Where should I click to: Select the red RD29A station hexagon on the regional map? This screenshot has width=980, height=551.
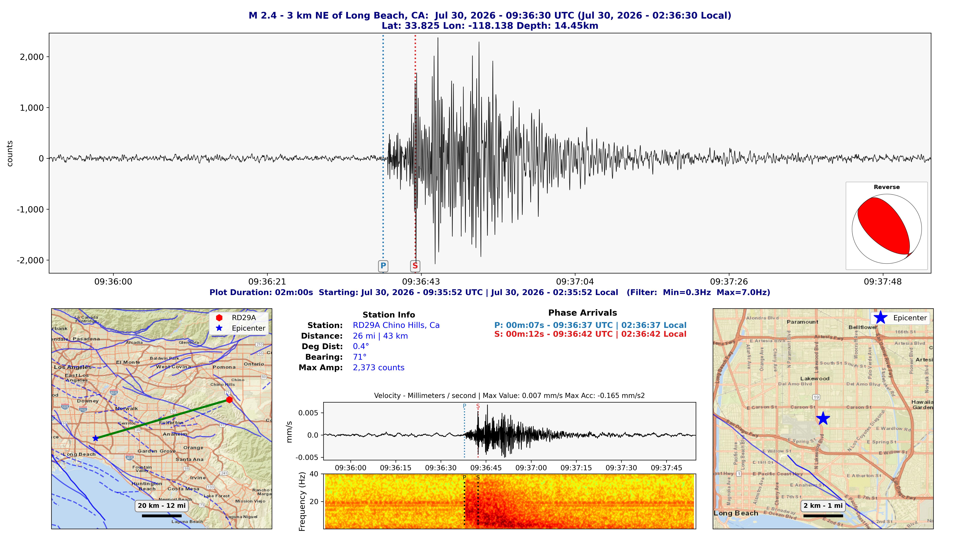229,400
